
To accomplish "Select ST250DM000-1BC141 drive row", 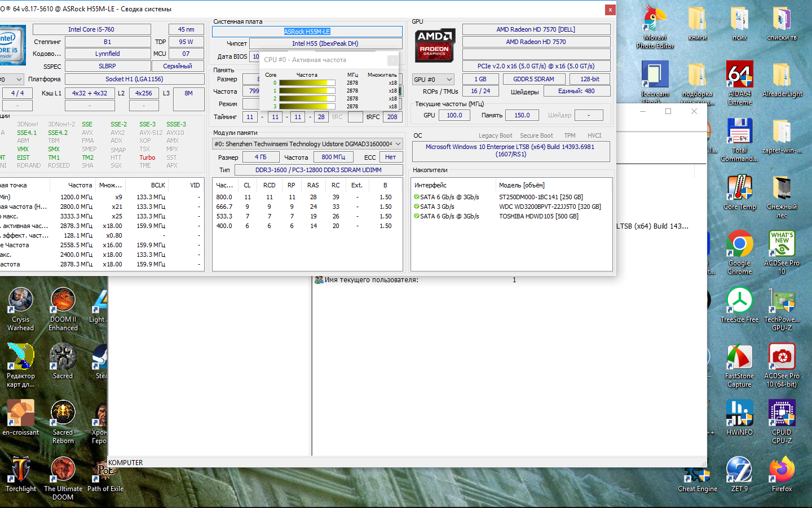I will click(x=511, y=197).
